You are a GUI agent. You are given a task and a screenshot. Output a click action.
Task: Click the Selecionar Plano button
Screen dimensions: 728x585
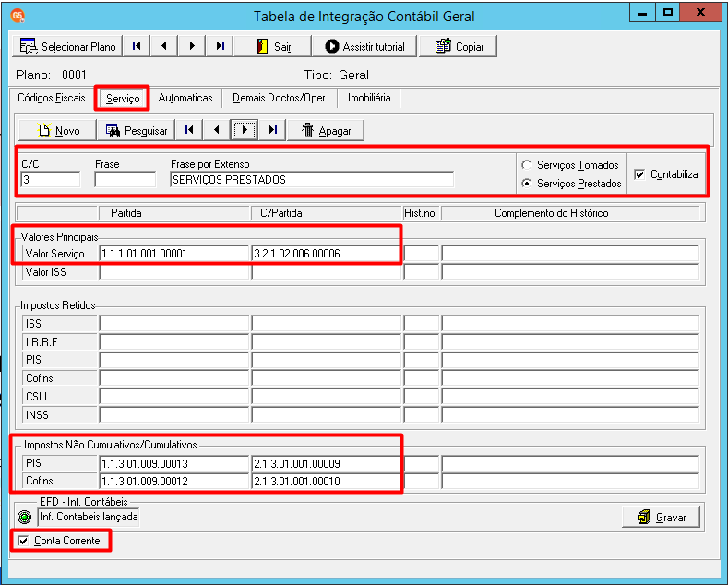click(x=67, y=46)
